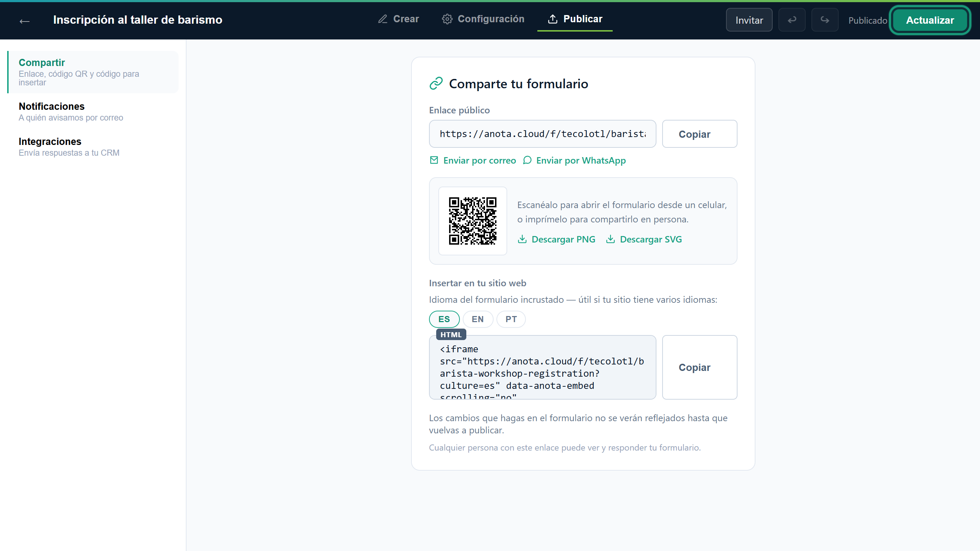
Task: Click the undo arrow button
Action: [x=792, y=20]
